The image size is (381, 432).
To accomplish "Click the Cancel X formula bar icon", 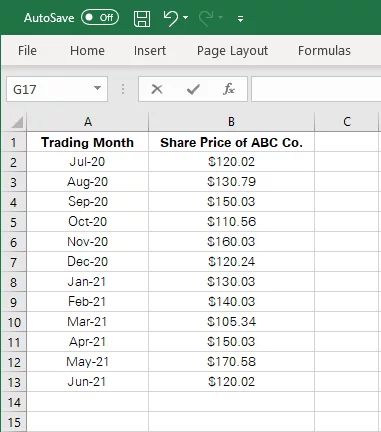I will coord(157,89).
